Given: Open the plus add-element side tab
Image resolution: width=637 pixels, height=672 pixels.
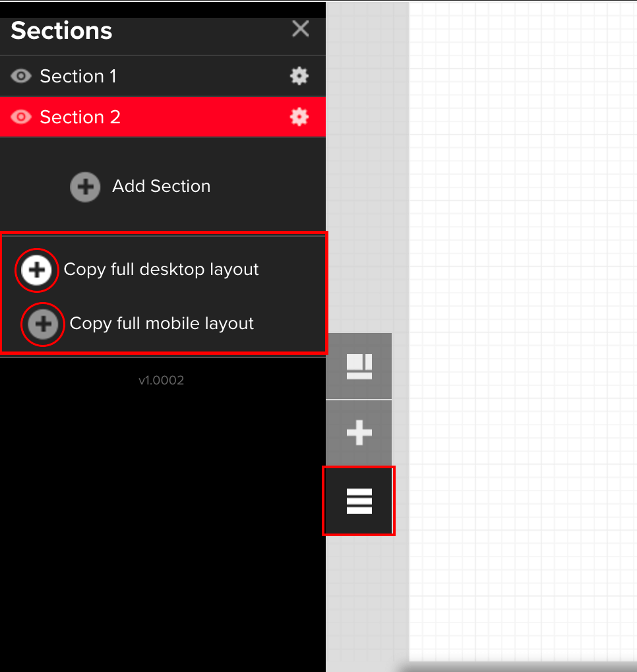Looking at the screenshot, I should click(359, 433).
